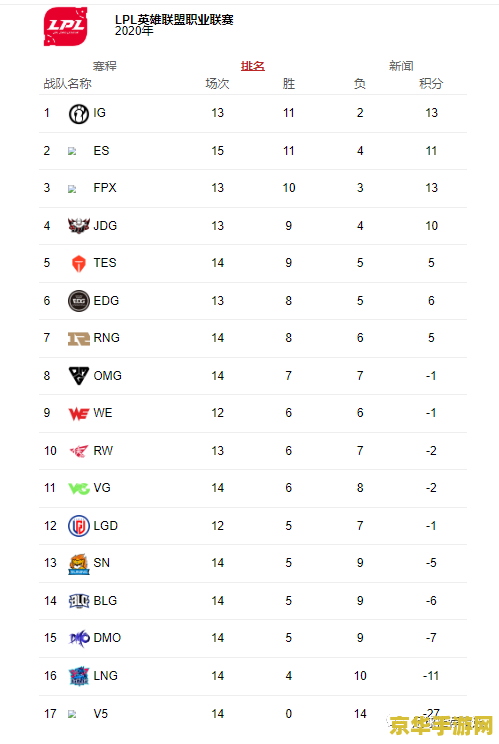Select the VG green team logo

[x=78, y=488]
